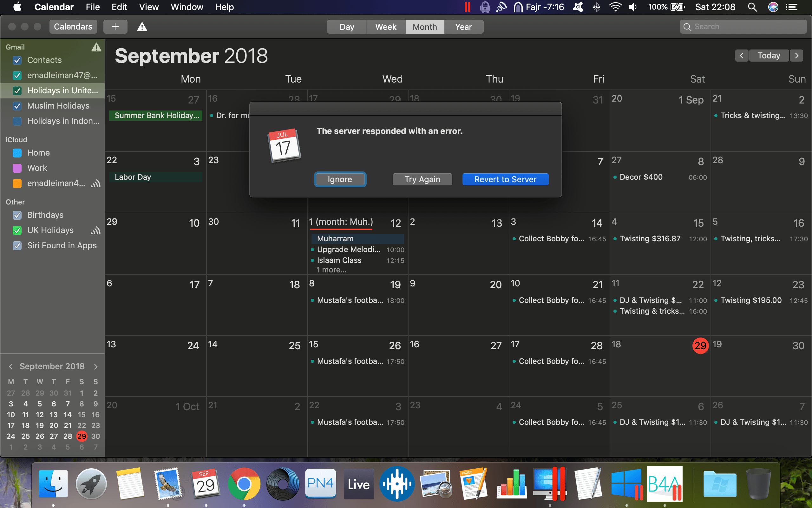
Task: Open B4A app in the dock
Action: pyautogui.click(x=665, y=484)
